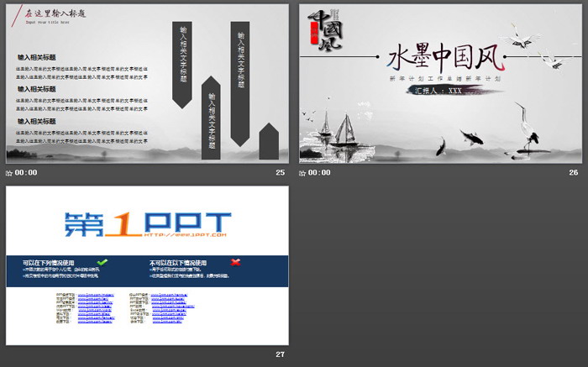Select slide 25 thumbnail with arrow shapes

click(147, 84)
